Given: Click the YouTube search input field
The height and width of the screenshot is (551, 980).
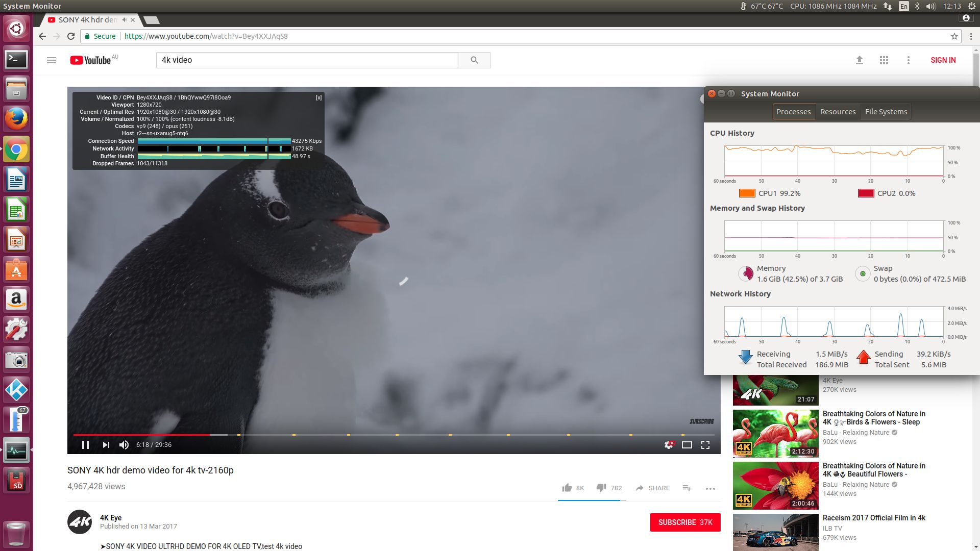Looking at the screenshot, I should point(307,60).
